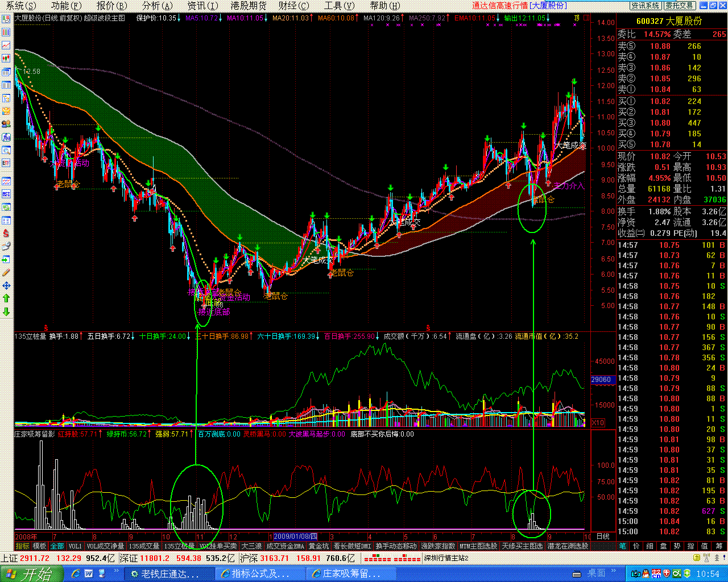
Task: Click the green up arrow sidebar icon
Action: pos(6,298)
